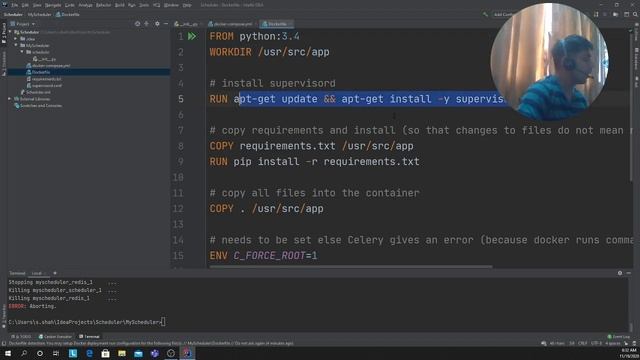Select requirements.txt in project tree
640x360 pixels.
click(44, 79)
